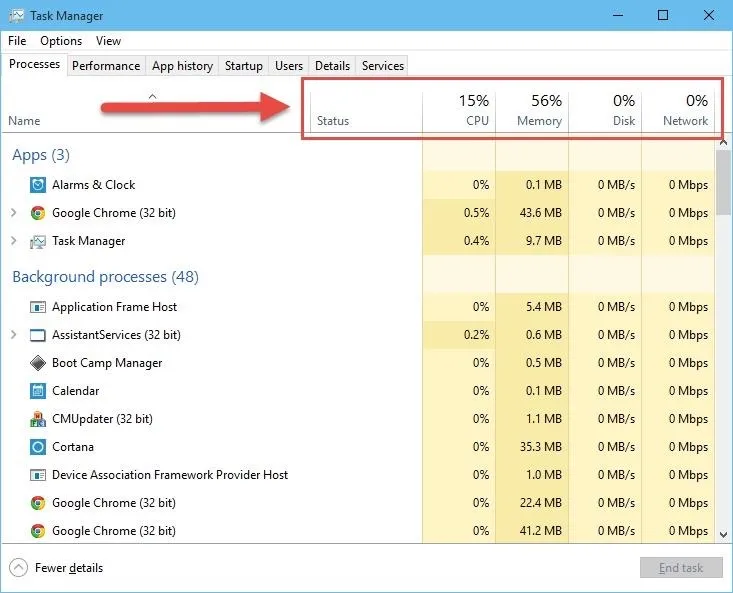733x593 pixels.
Task: Select the Cortana row name
Action: coord(73,447)
